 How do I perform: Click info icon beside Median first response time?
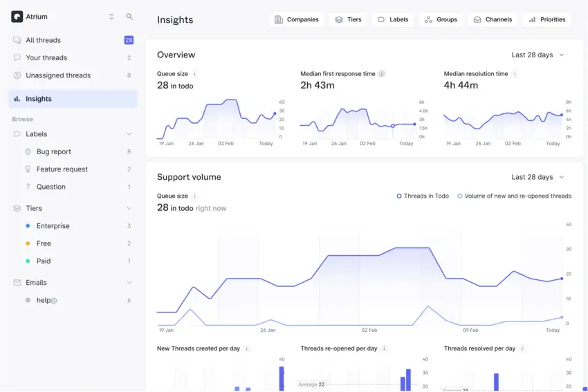click(x=382, y=74)
